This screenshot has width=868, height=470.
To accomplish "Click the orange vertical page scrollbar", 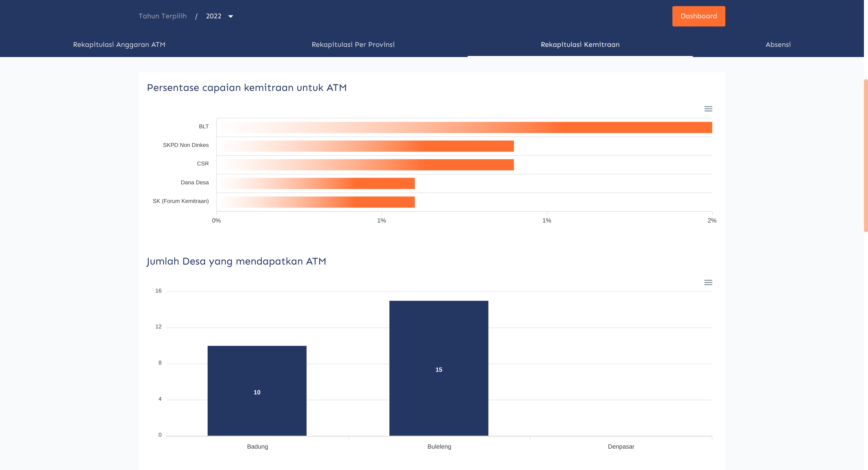I will (865, 155).
